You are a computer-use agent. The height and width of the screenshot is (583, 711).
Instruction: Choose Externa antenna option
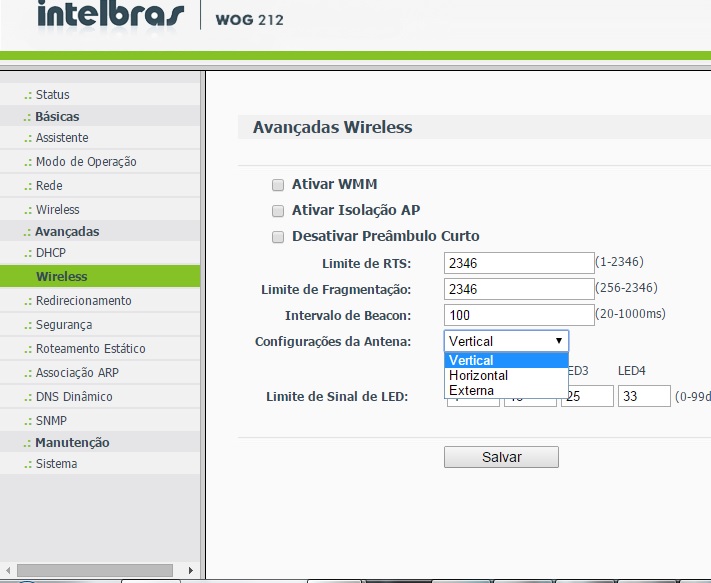pyautogui.click(x=506, y=390)
